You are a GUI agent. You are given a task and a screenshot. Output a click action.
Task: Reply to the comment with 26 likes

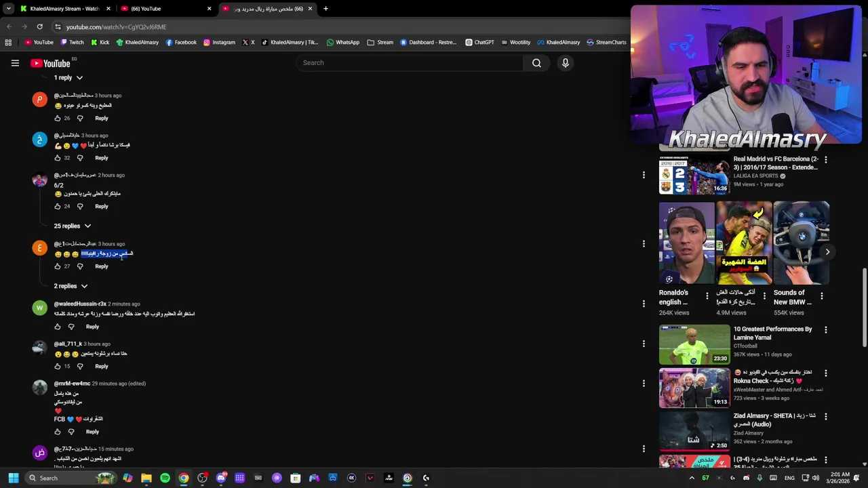tap(102, 118)
